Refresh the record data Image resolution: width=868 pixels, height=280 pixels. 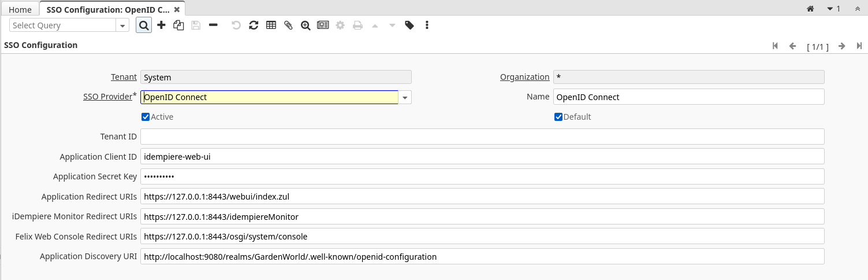point(254,25)
